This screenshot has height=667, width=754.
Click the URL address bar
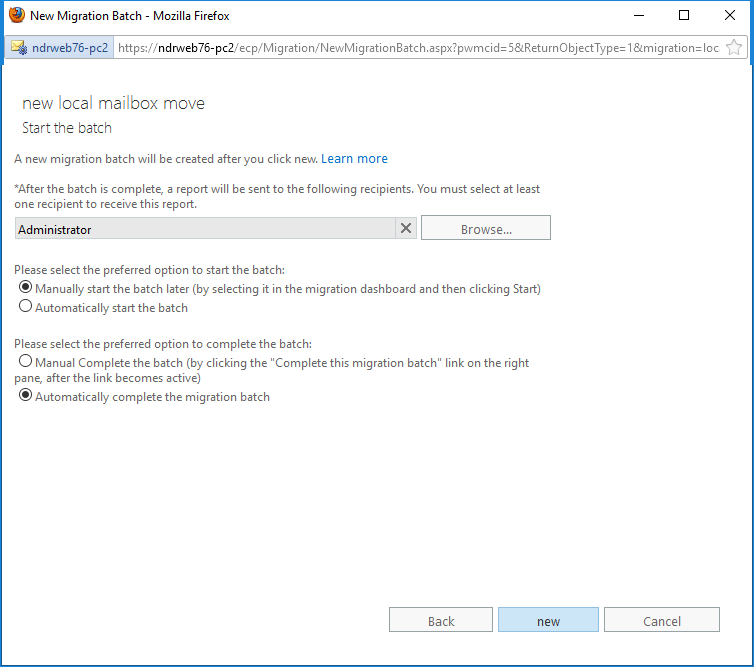pyautogui.click(x=418, y=48)
